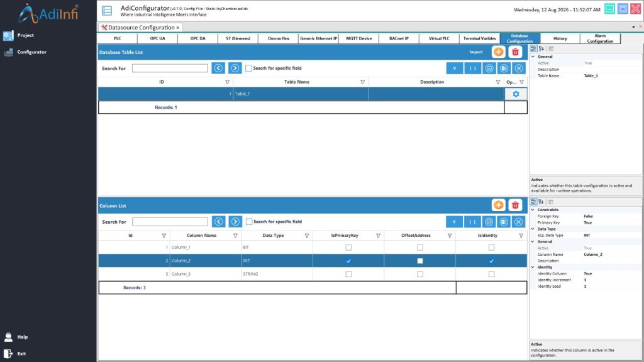This screenshot has width=644, height=362.
Task: Click the '[ ]' button in Column List toolbar
Action: pos(473,222)
